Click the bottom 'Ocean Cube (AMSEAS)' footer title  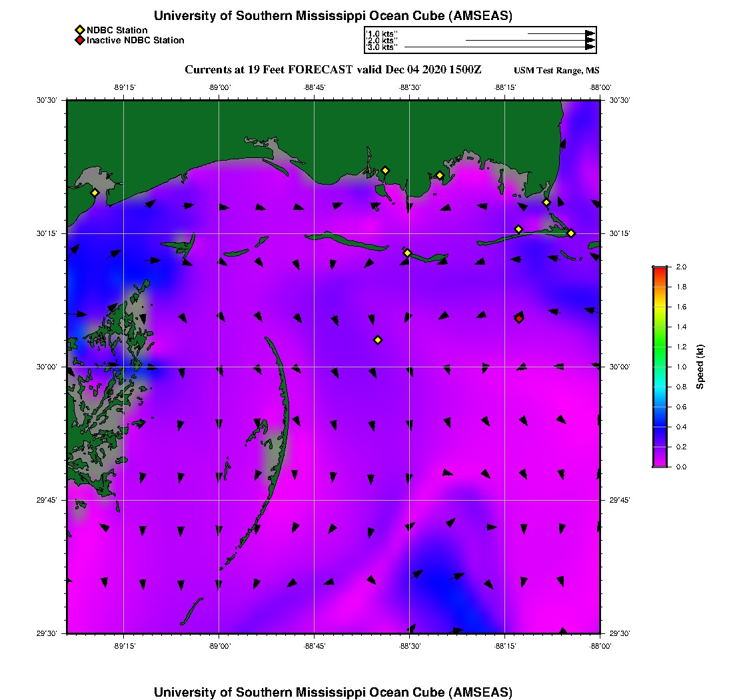[333, 692]
